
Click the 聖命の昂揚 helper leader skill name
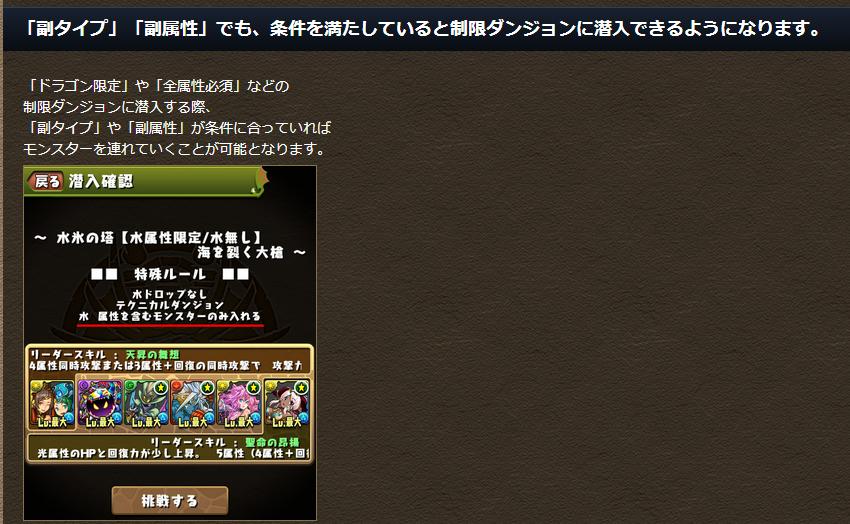point(272,442)
